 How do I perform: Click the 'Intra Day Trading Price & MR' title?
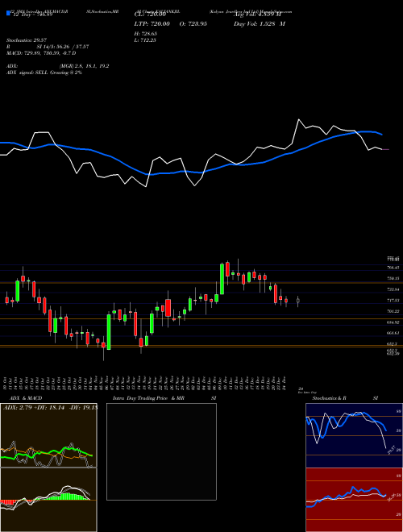(x=149, y=398)
